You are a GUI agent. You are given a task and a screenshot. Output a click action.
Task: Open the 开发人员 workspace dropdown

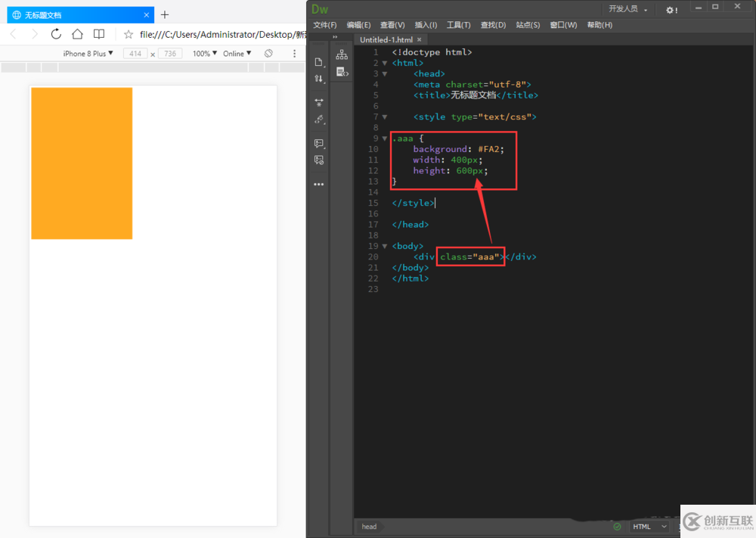[628, 9]
